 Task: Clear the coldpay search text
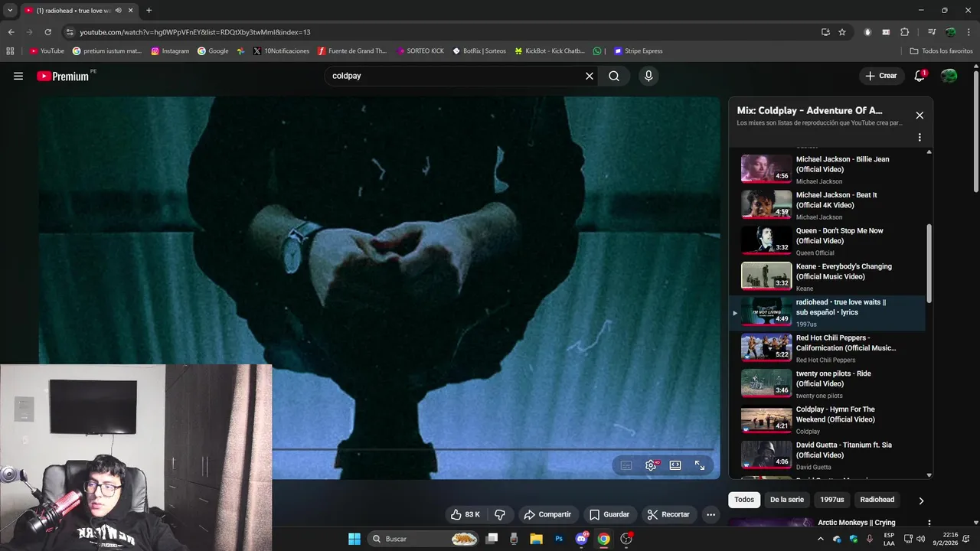(590, 76)
